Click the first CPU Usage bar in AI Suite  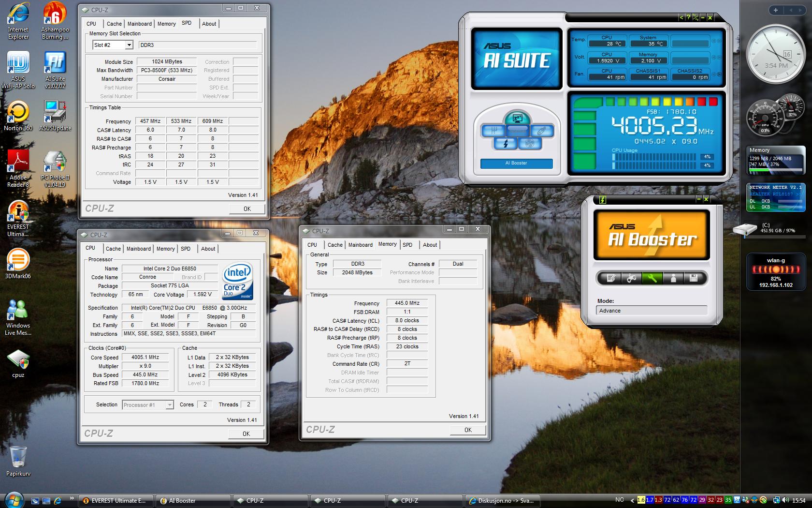pos(655,157)
